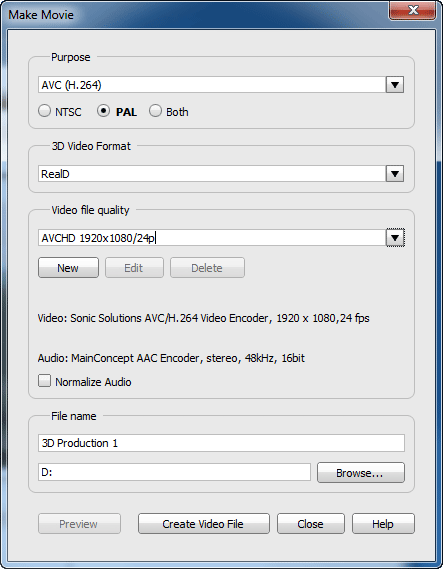Close the Make Movie dialog with X
This screenshot has width=443, height=569.
(x=413, y=10)
